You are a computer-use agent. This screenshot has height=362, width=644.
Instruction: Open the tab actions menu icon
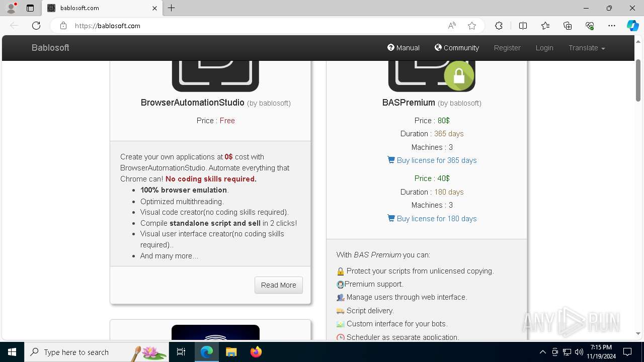pos(30,8)
